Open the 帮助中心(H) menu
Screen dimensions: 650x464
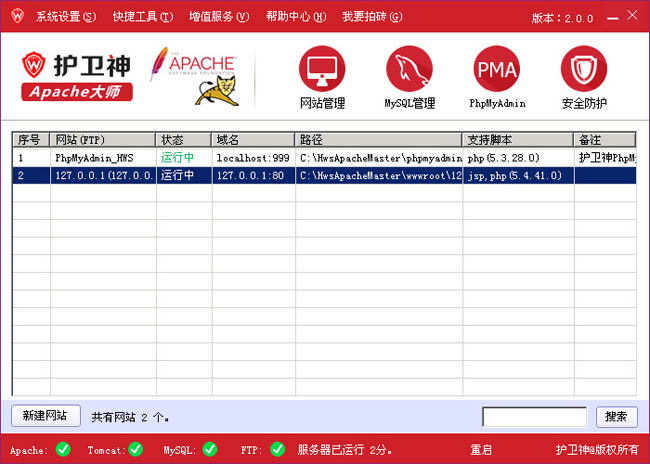[x=296, y=17]
